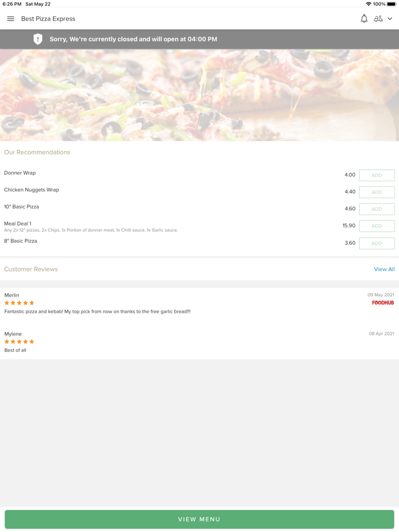Click the battery indicator in the status bar

coord(390,4)
